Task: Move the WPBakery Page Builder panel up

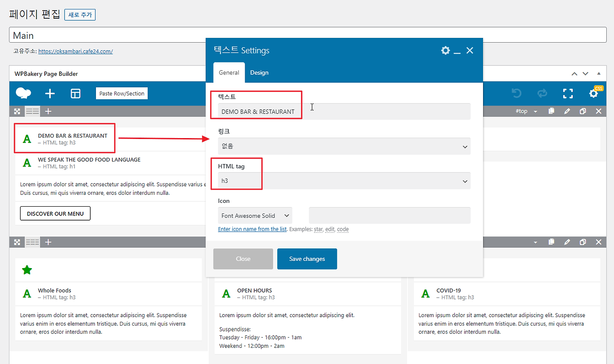Action: click(574, 74)
